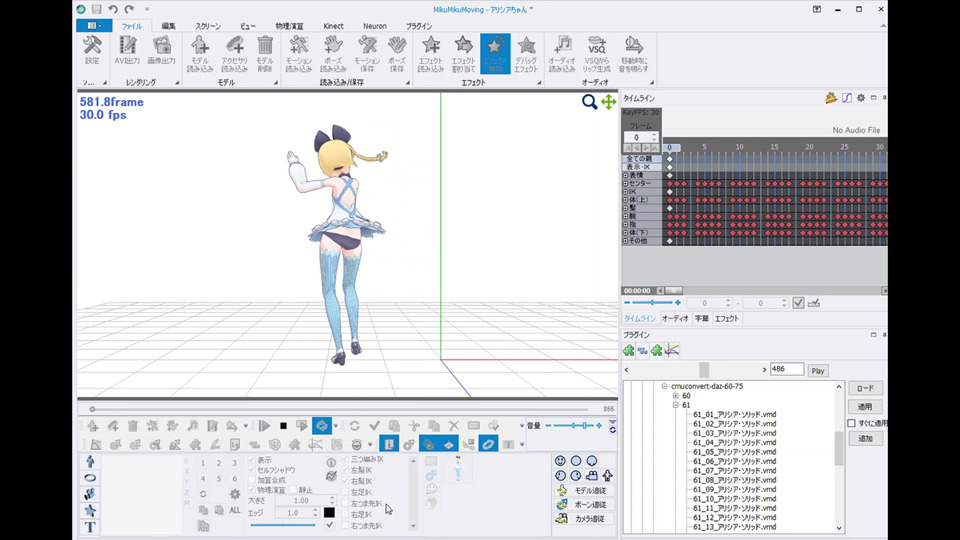Toggle the 左髪IK checkbox
The height and width of the screenshot is (540, 960).
click(x=345, y=470)
